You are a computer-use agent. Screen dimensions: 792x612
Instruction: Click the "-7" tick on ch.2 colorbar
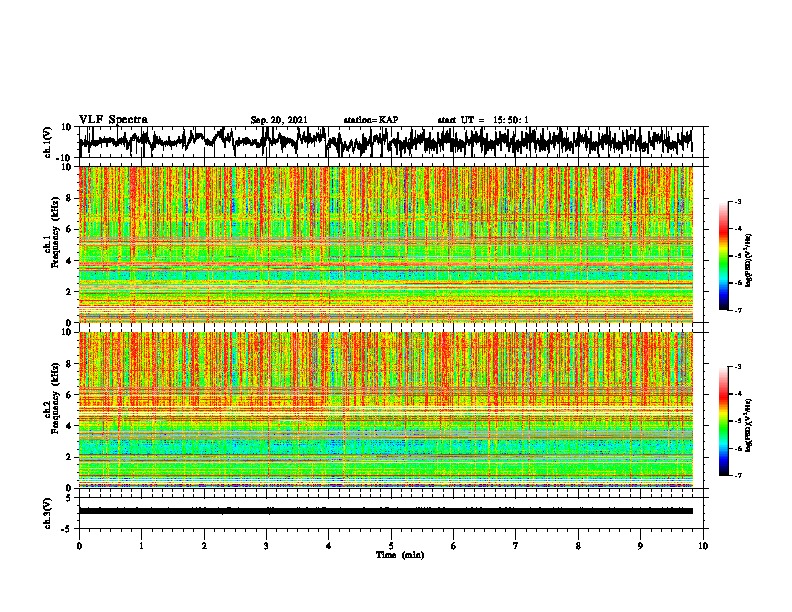[x=737, y=475]
